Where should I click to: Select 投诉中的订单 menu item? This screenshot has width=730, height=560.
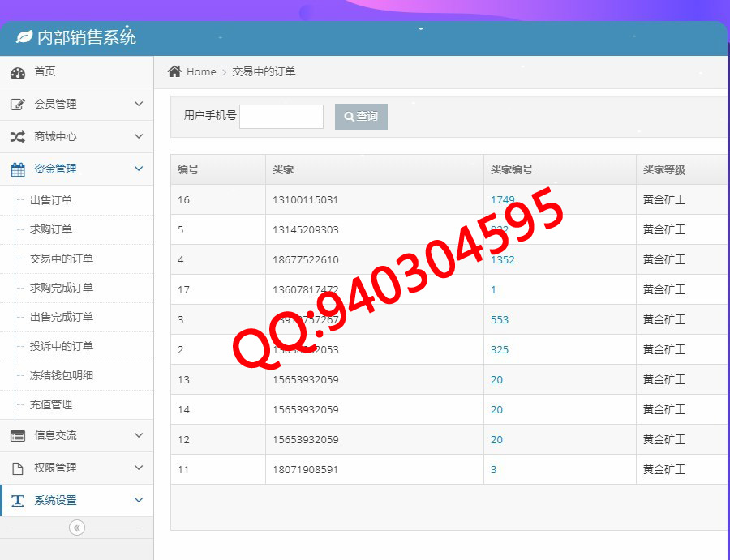point(62,346)
